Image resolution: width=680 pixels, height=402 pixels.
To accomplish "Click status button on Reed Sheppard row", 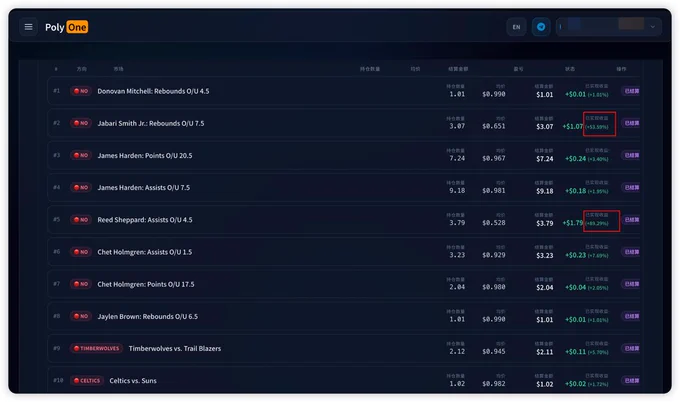I will coord(631,220).
